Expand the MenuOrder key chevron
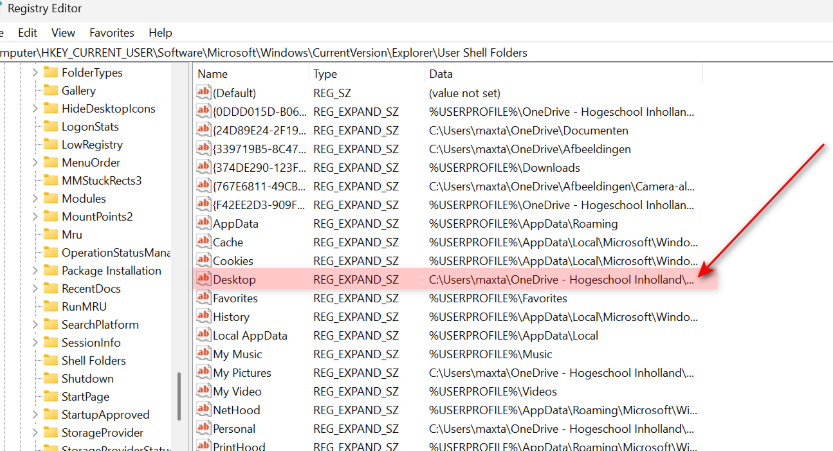Image resolution: width=833 pixels, height=451 pixels. click(x=35, y=163)
